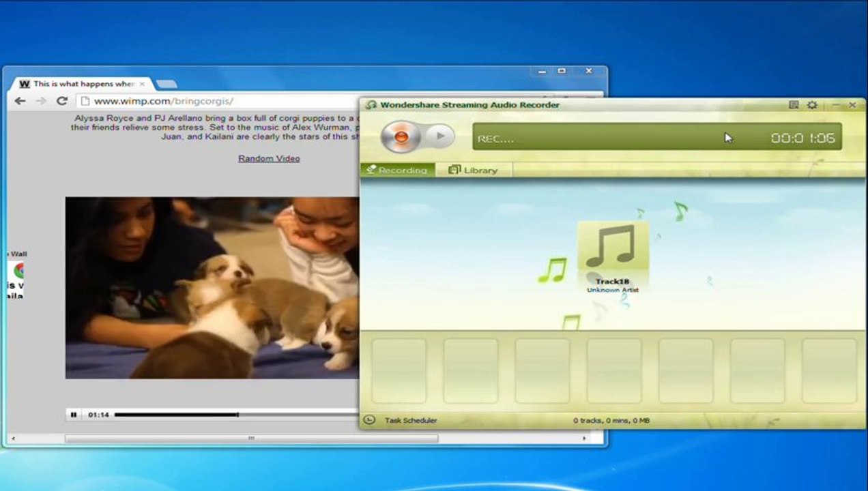
Task: Maximize the Chrome window
Action: pos(561,71)
